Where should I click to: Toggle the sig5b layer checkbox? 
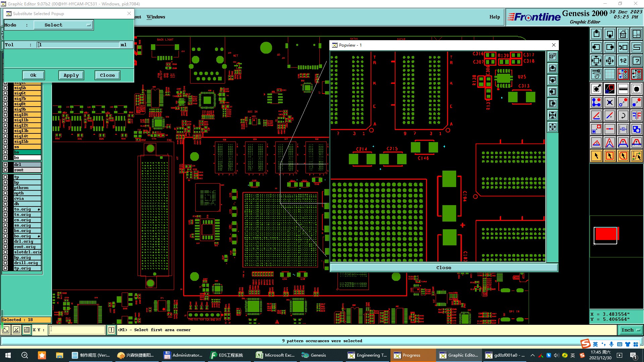point(5,88)
